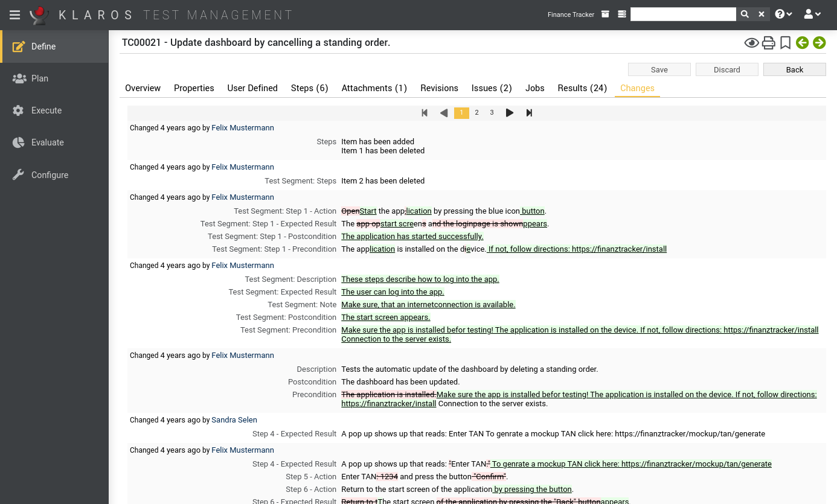Open the Issues (2) tab
This screenshot has height=504, width=837.
(x=492, y=88)
